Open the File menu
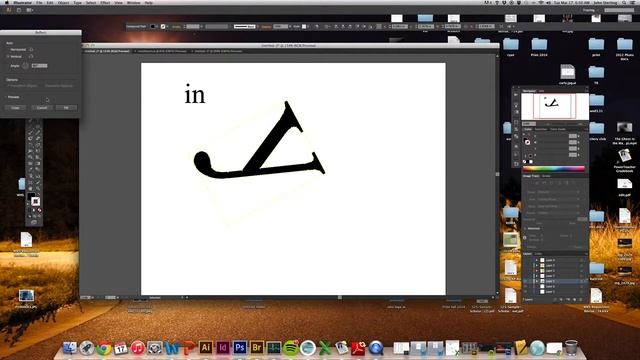 39,2
